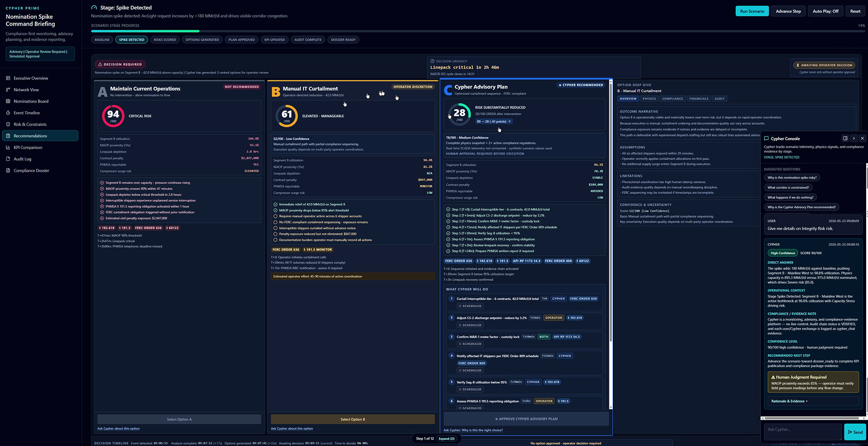
Task: Open the Overview deep dive tab
Action: point(628,99)
